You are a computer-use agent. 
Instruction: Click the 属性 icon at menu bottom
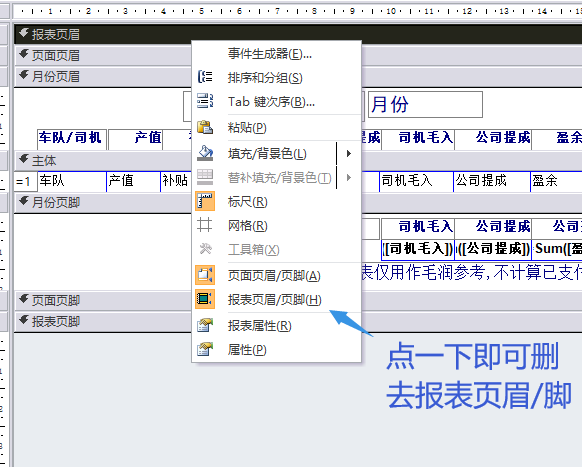pos(205,349)
